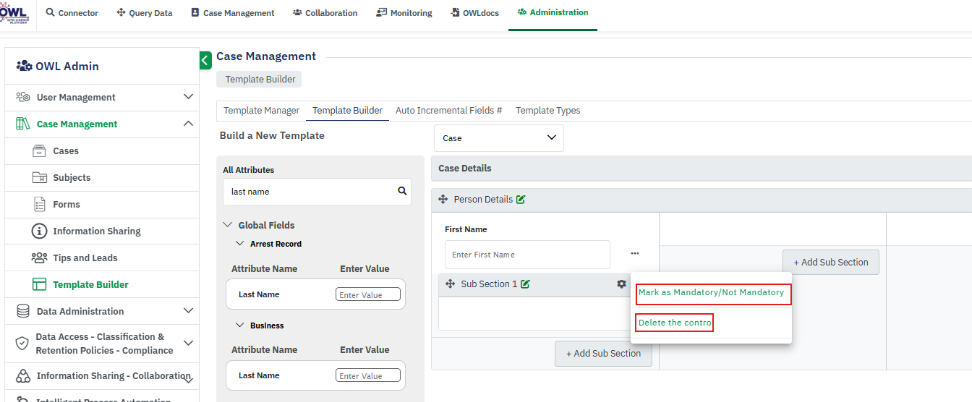Collapse the Arrest Record attribute group
This screenshot has width=972, height=402.
(241, 244)
